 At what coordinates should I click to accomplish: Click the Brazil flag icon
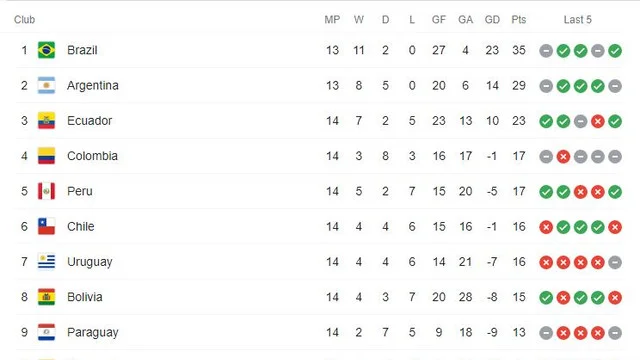tap(46, 50)
